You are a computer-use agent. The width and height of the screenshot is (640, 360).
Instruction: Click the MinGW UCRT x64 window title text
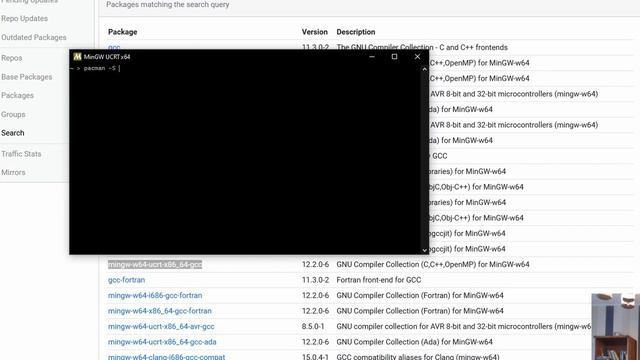107,57
